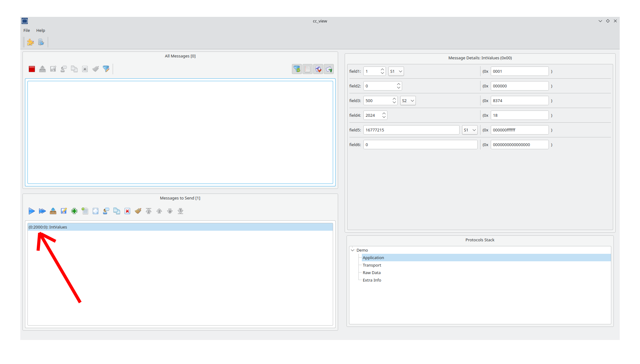
Task: Add raw data message to send list
Action: tap(85, 211)
